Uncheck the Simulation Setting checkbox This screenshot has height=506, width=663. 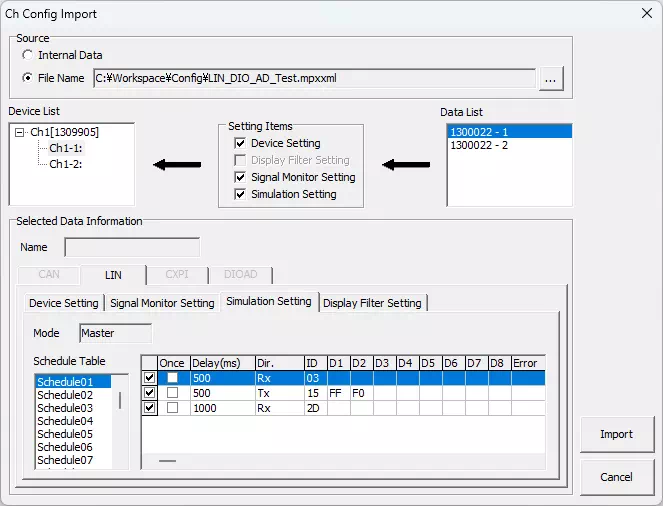point(240,194)
